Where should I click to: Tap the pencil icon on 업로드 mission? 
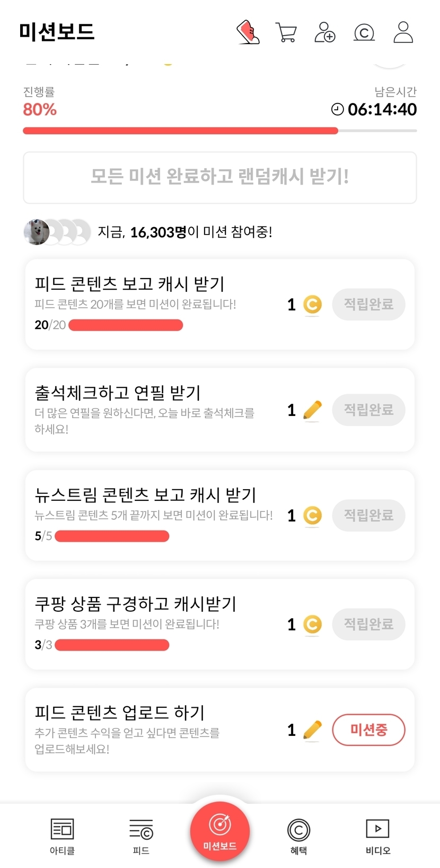(312, 730)
